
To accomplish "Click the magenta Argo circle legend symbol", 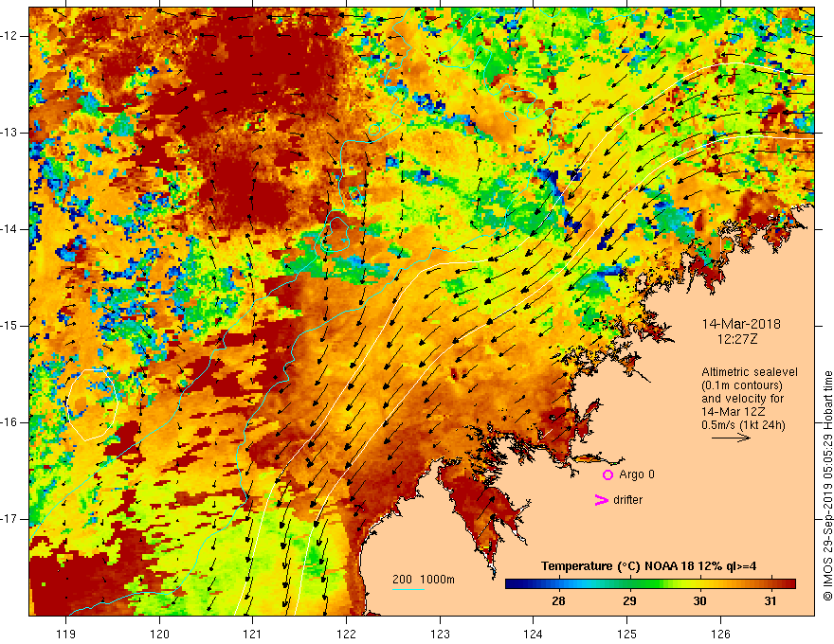I will pos(607,475).
